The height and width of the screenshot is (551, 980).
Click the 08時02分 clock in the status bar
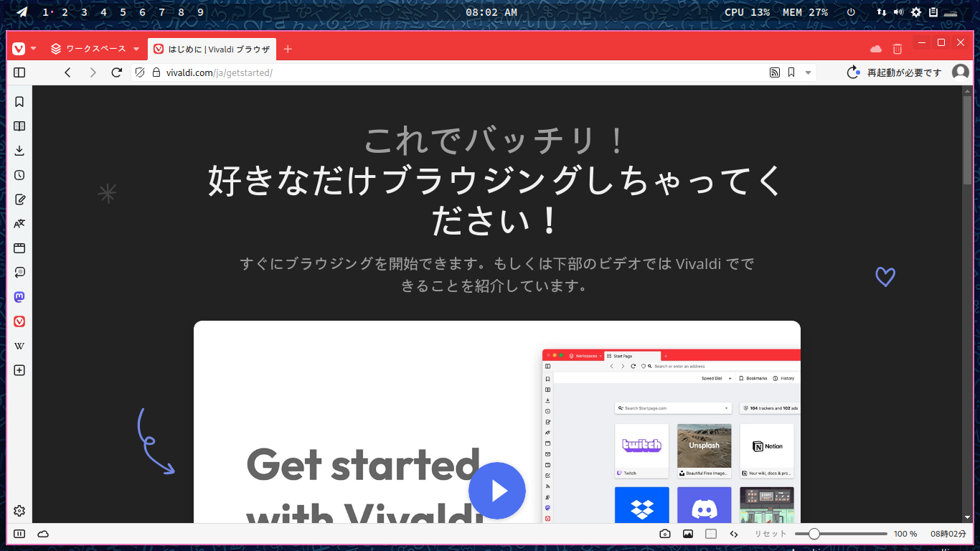[x=948, y=534]
